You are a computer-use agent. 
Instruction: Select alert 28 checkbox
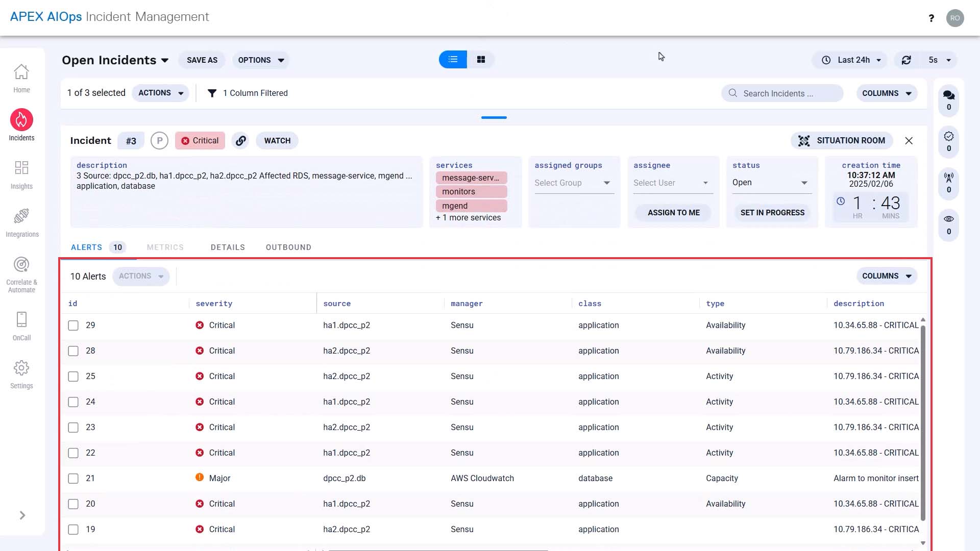pos(73,351)
